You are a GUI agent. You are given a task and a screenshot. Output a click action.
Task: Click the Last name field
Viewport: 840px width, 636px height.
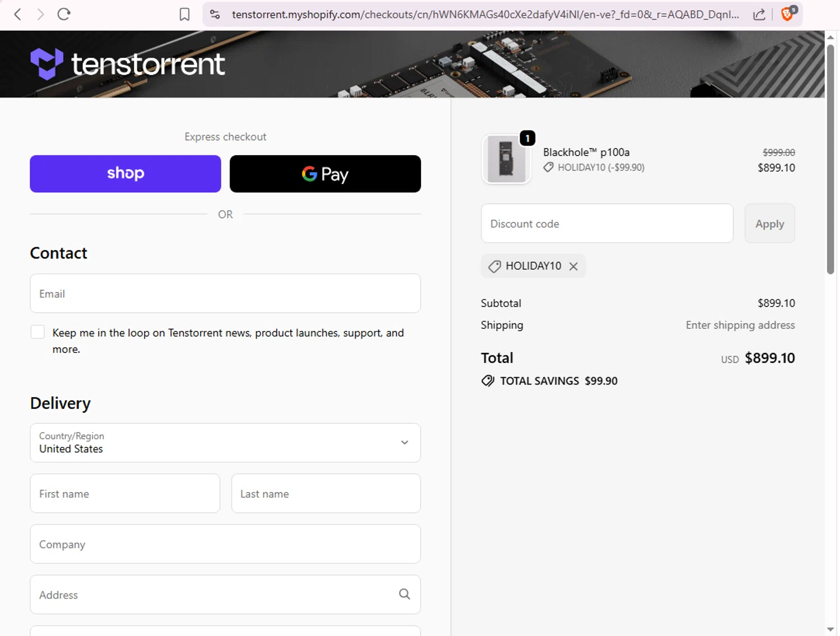(326, 494)
